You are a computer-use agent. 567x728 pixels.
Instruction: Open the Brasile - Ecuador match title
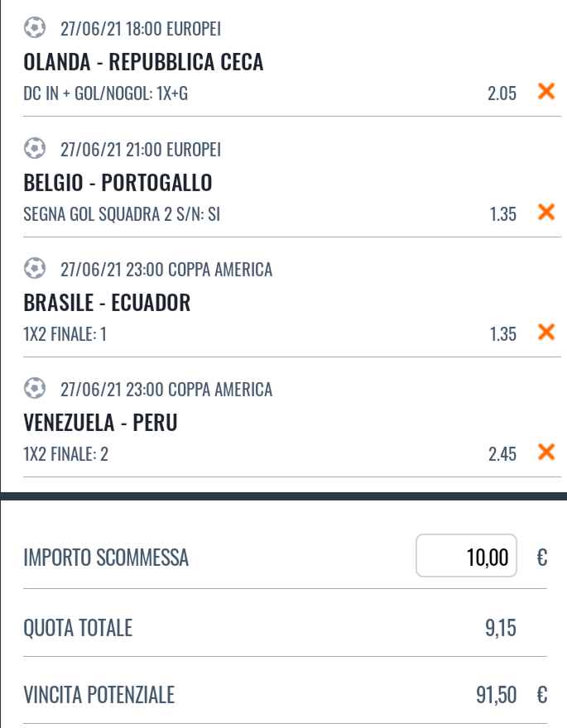[107, 303]
